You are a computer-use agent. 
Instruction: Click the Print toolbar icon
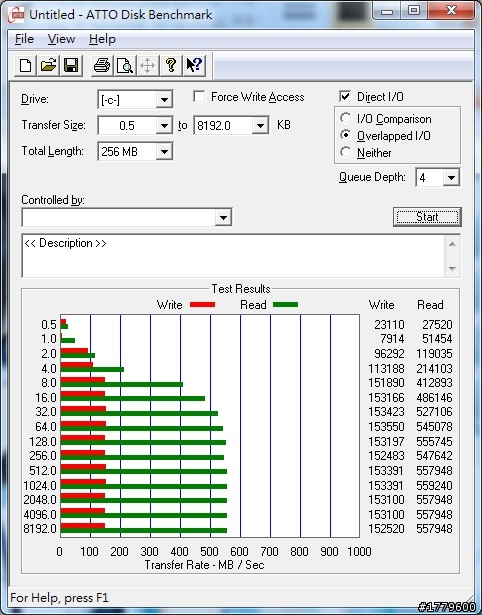[x=102, y=65]
